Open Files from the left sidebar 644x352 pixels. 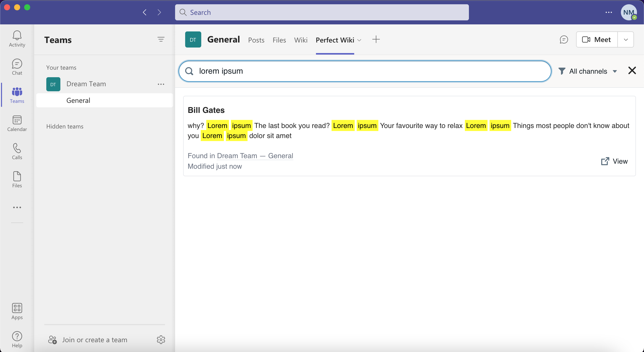(x=17, y=179)
